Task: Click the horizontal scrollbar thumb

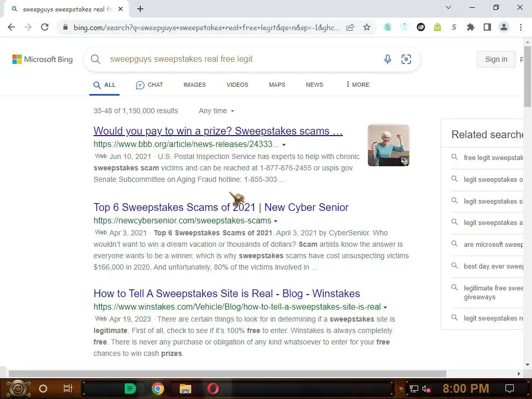Action: pyautogui.click(x=228, y=374)
